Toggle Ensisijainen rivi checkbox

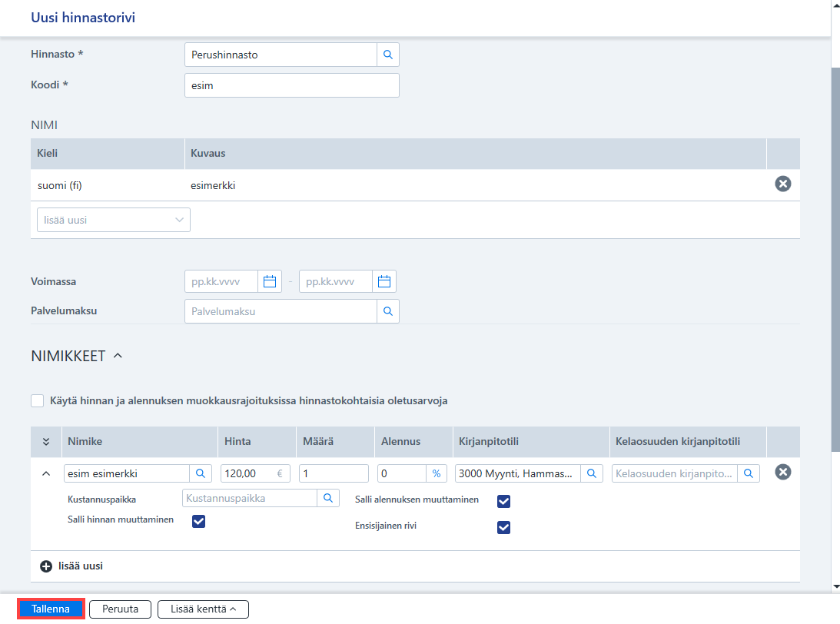[x=503, y=528]
